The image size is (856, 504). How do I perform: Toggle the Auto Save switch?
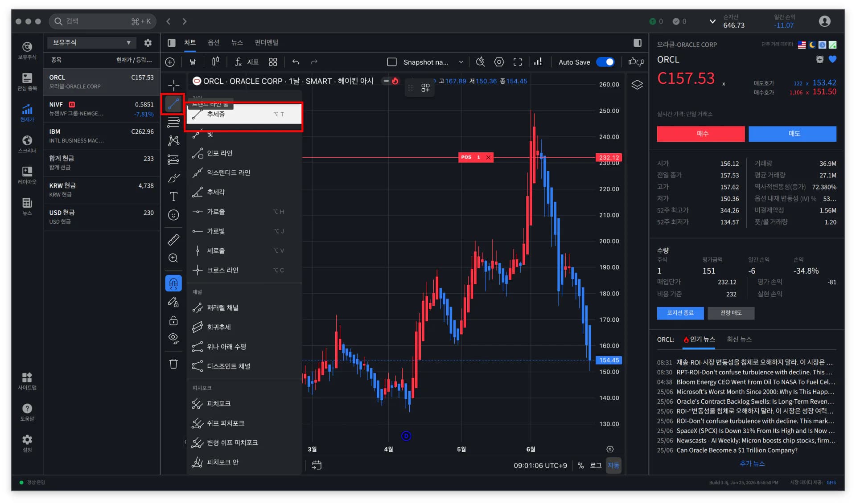(x=605, y=62)
